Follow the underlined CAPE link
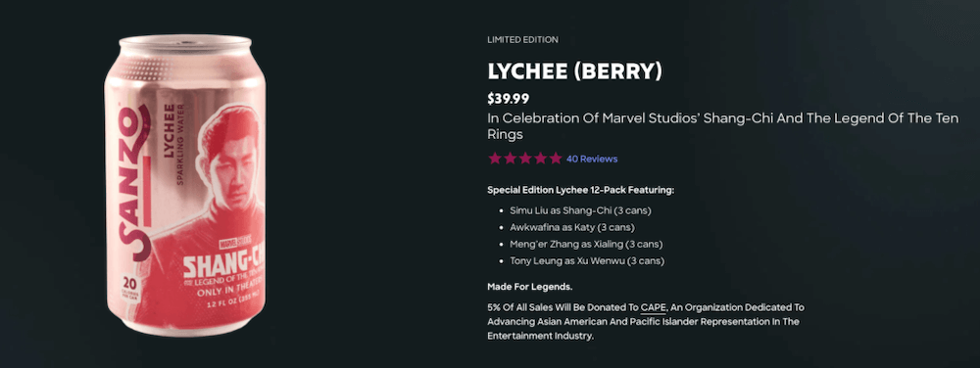 [x=654, y=307]
